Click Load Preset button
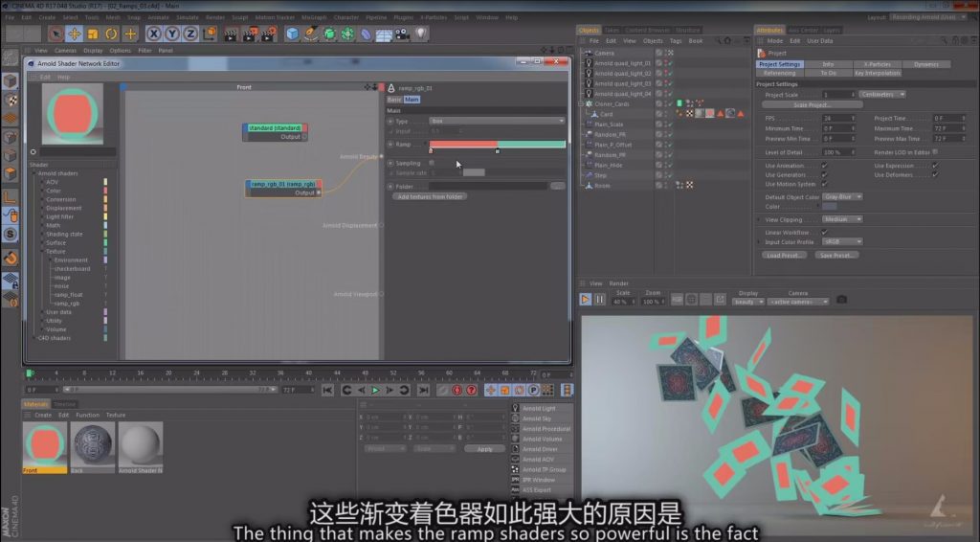Screen dimensions: 980x542 click(783, 256)
